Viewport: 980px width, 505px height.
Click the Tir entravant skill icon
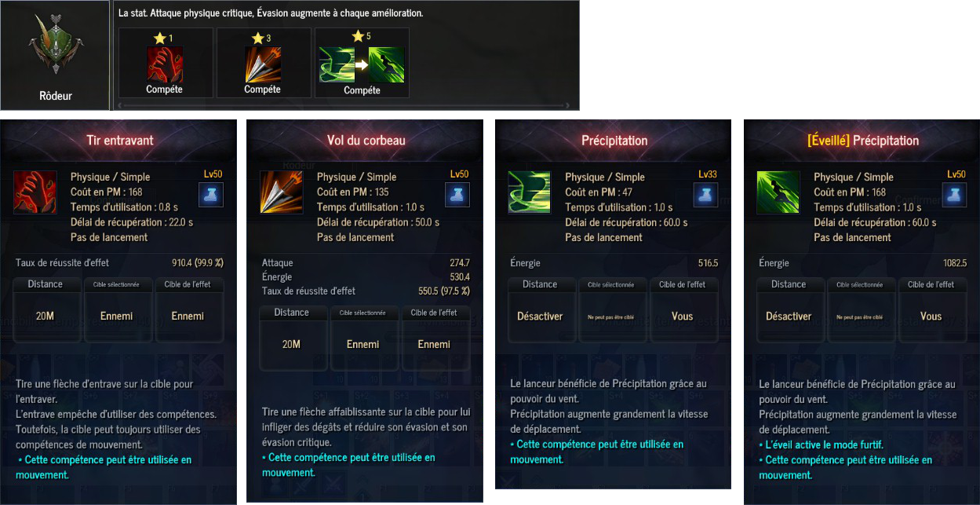35,192
